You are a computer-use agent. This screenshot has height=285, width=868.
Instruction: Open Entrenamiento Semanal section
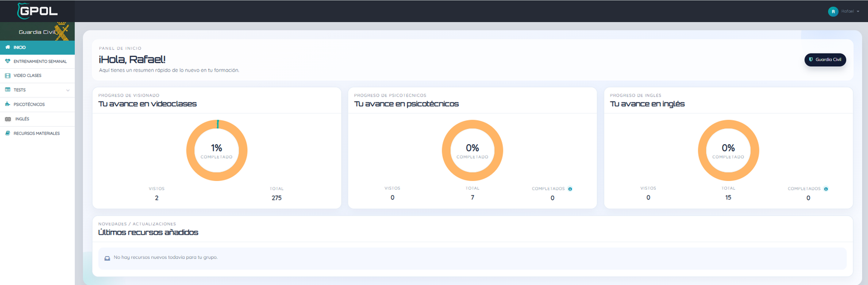tap(37, 61)
